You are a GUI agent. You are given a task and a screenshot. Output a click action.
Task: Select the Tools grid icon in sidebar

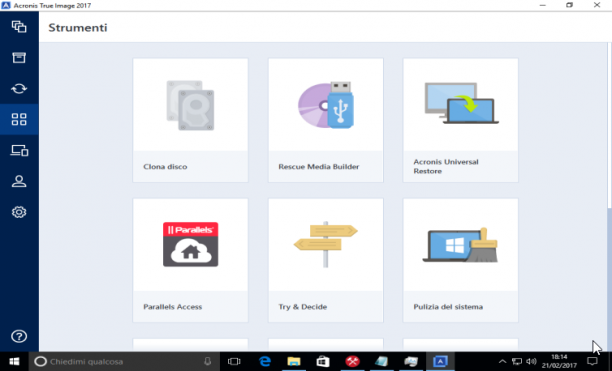coord(19,119)
